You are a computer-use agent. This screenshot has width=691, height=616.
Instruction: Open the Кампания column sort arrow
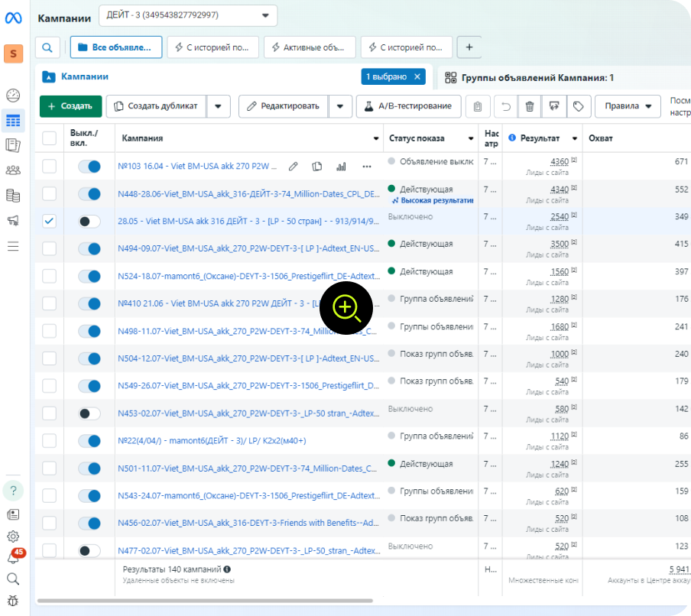coord(376,138)
